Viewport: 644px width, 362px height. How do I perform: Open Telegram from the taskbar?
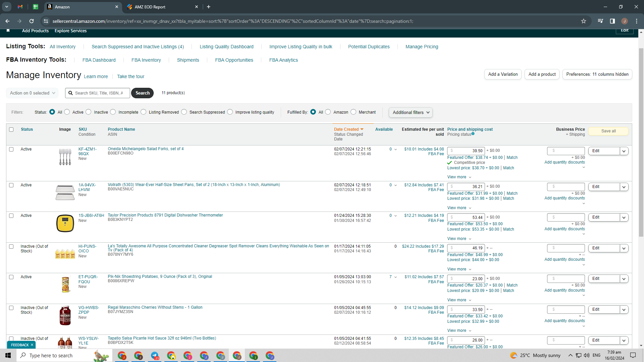click(155, 356)
